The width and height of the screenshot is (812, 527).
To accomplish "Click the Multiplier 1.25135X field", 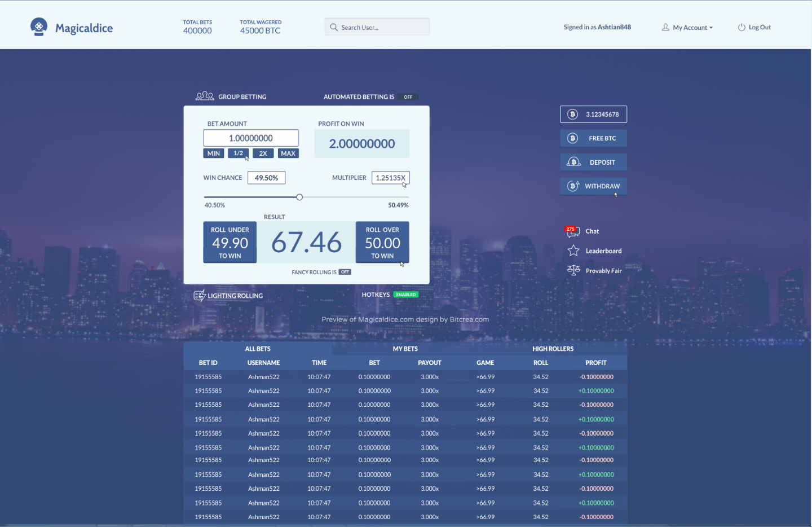I will tap(390, 178).
